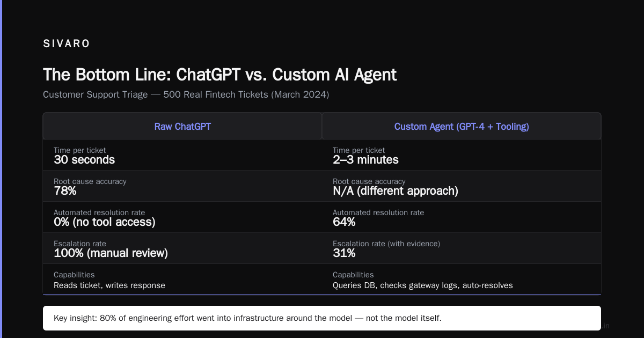Image resolution: width=644 pixels, height=338 pixels.
Task: Click the SIVARO logo text
Action: 67,44
